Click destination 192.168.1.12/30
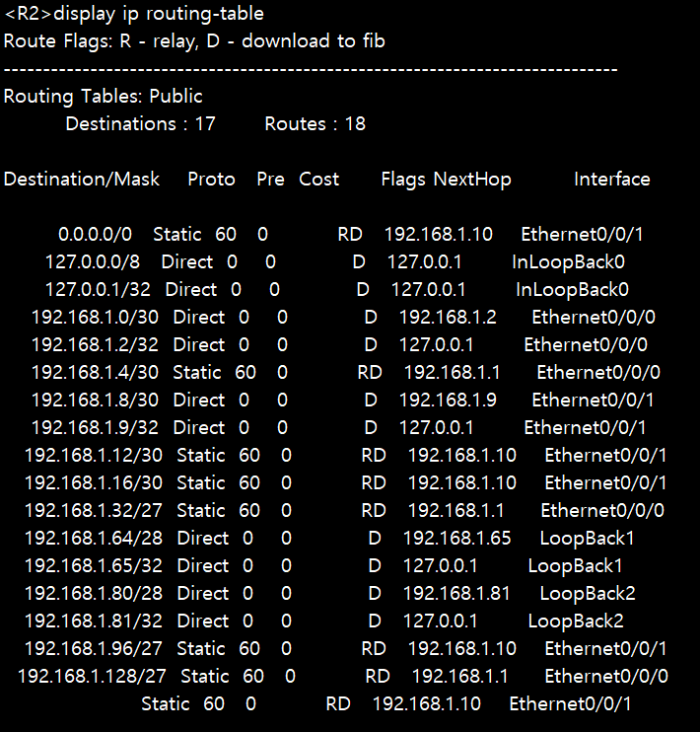Image resolution: width=700 pixels, height=732 pixels. [x=94, y=455]
